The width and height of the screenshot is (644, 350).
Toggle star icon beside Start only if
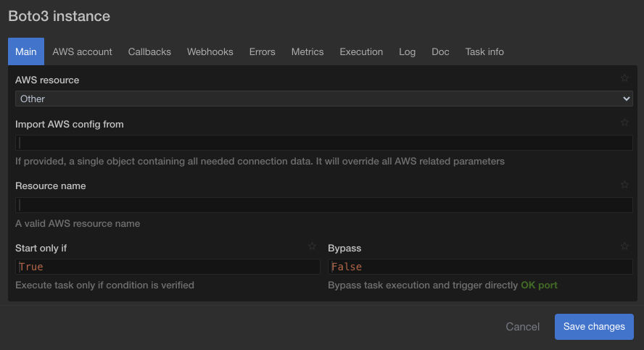312,246
